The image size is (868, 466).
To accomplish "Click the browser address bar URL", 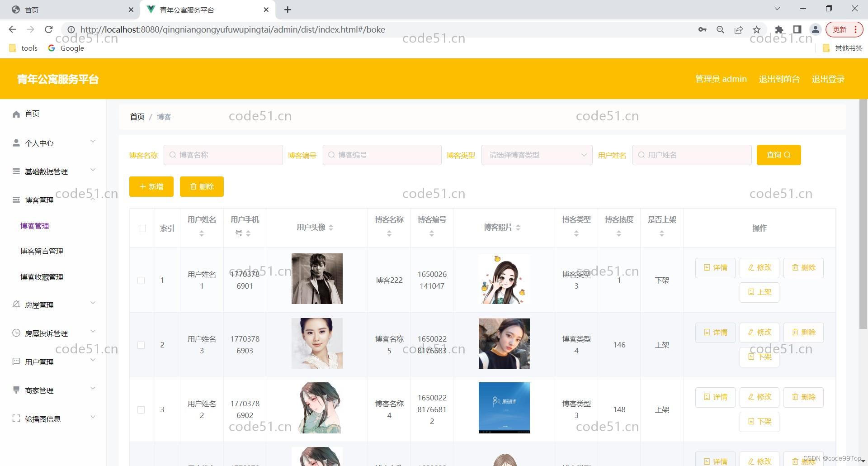I will click(233, 29).
